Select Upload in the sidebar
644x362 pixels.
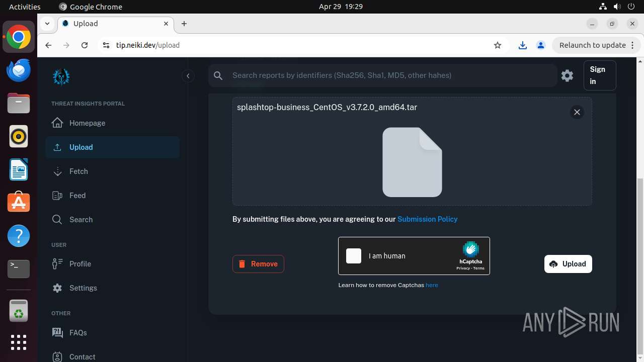coord(112,147)
